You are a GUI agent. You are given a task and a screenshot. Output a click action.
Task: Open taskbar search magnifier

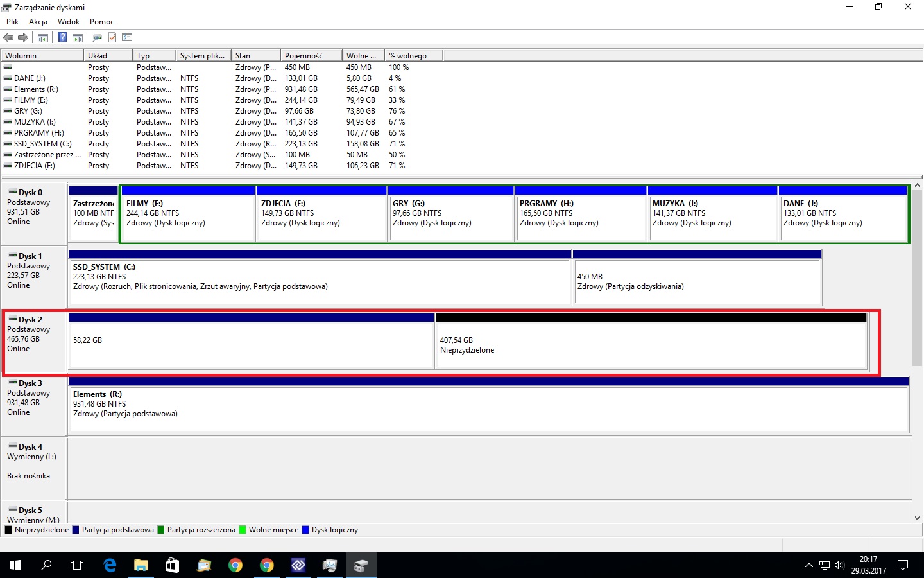(x=46, y=565)
